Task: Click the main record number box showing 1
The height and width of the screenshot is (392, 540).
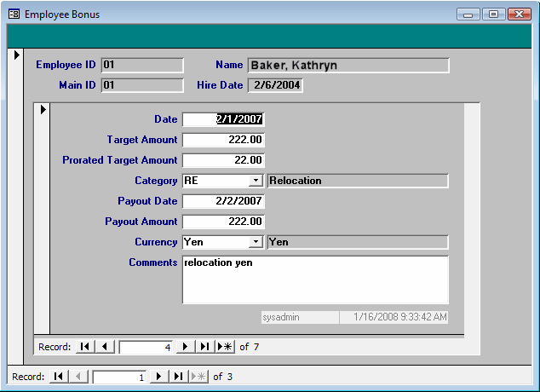Action: (119, 377)
